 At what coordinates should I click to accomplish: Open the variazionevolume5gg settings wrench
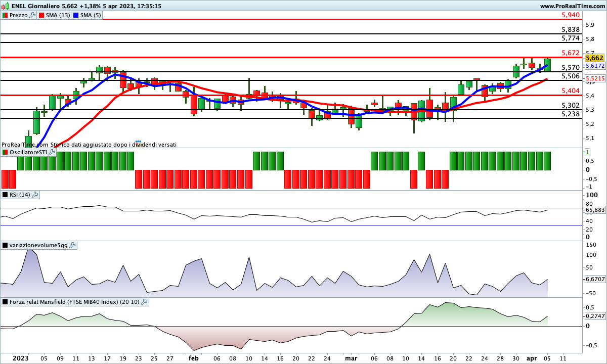(x=72, y=245)
